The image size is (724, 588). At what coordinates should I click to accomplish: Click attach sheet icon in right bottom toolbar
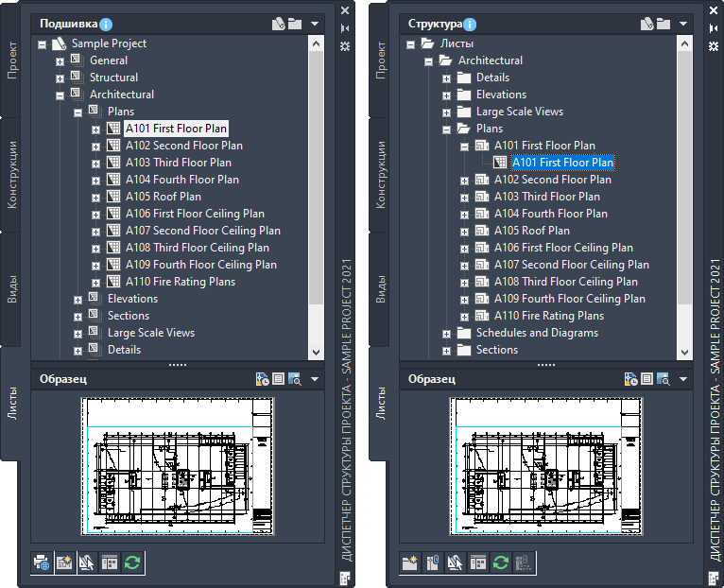point(432,562)
